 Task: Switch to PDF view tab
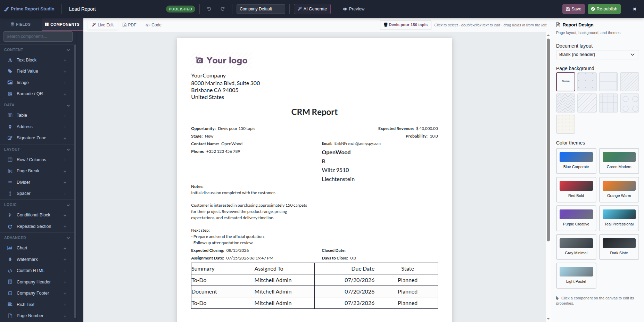click(129, 25)
